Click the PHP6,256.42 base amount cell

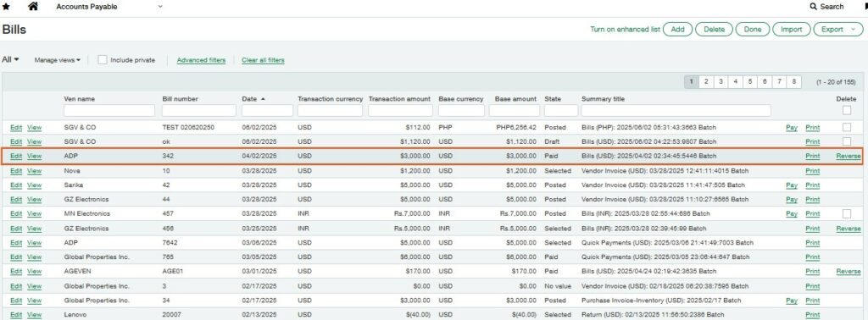point(516,127)
